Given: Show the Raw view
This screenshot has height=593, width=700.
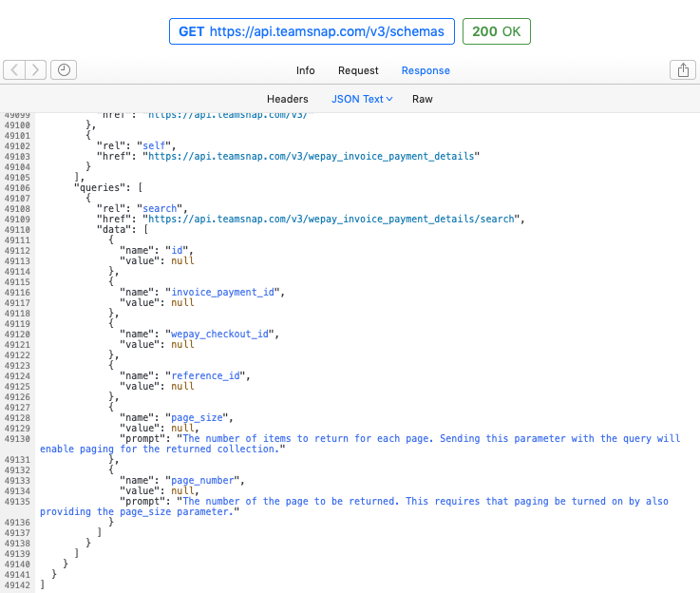Looking at the screenshot, I should tap(423, 99).
